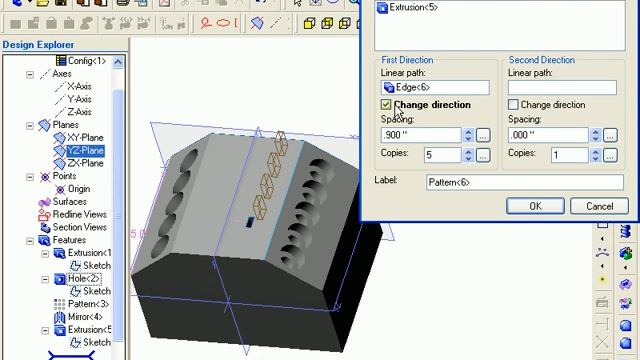
Task: Click the Second Direction Linear path field
Action: click(562, 87)
